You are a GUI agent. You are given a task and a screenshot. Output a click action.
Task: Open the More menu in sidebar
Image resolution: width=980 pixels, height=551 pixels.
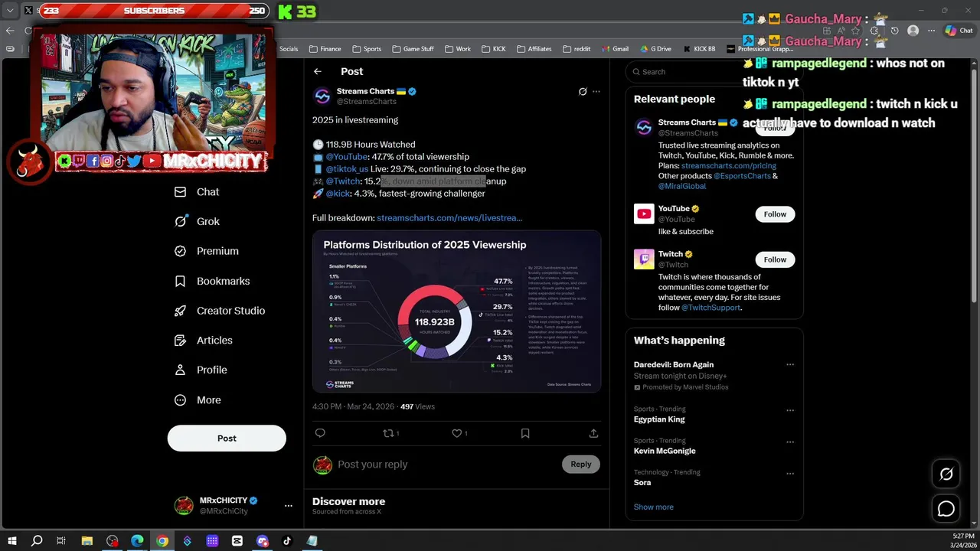pyautogui.click(x=198, y=399)
